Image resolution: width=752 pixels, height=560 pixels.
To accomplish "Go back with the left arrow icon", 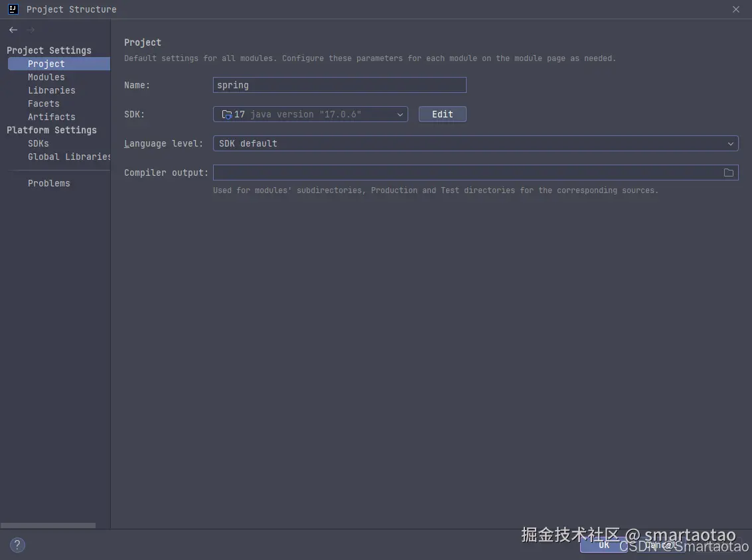I will (13, 30).
